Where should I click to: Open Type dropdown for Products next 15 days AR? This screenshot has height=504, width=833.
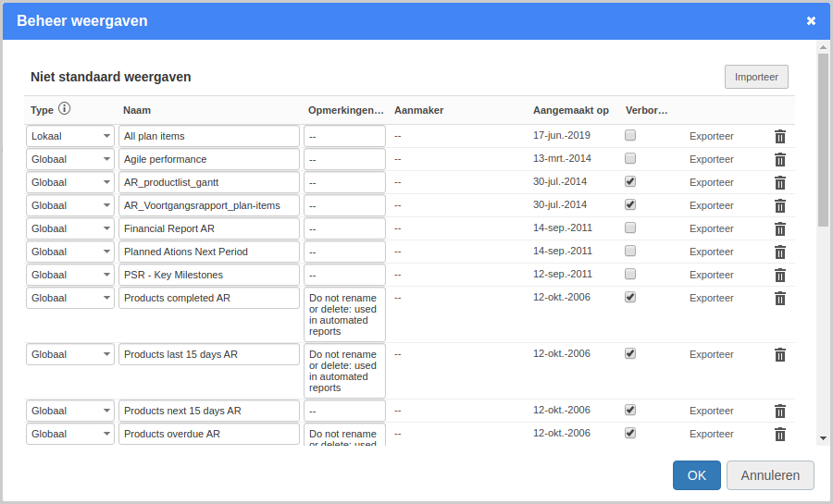coord(70,411)
